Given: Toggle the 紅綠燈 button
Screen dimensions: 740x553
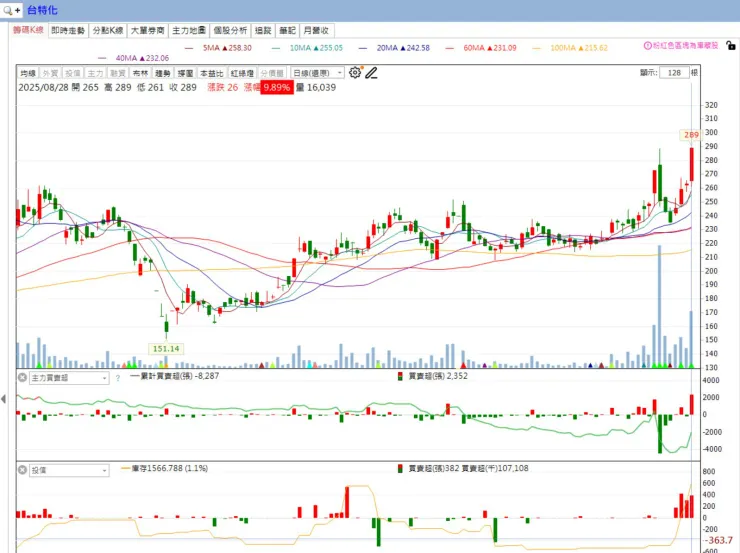Looking at the screenshot, I should point(242,73).
